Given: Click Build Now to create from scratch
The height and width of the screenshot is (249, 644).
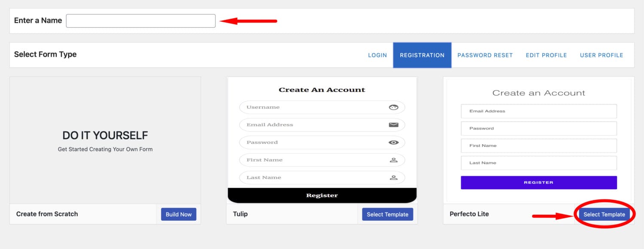Looking at the screenshot, I should (x=179, y=214).
